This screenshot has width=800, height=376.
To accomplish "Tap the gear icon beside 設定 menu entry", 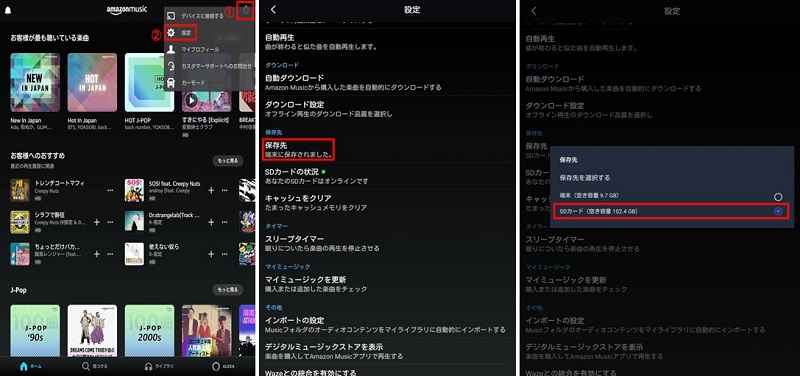I will [x=171, y=33].
